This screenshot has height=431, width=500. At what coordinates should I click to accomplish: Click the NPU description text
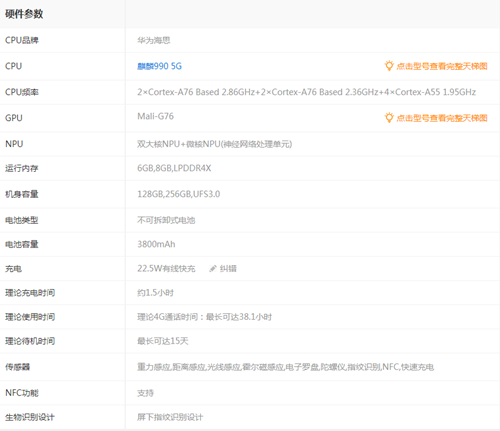pos(214,144)
